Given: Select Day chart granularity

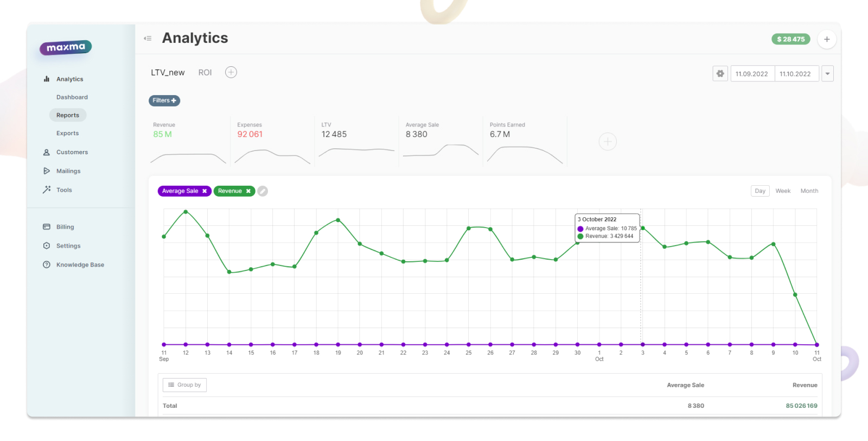Looking at the screenshot, I should pyautogui.click(x=760, y=191).
